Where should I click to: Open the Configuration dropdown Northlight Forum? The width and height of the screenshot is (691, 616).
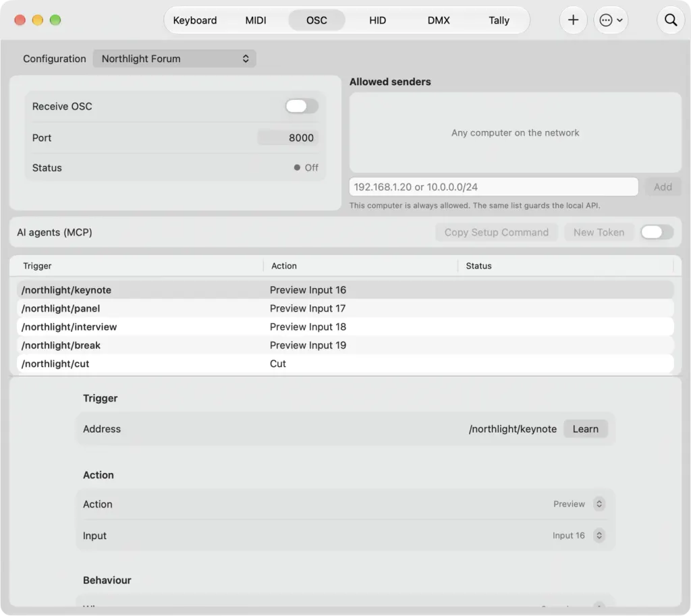click(174, 59)
